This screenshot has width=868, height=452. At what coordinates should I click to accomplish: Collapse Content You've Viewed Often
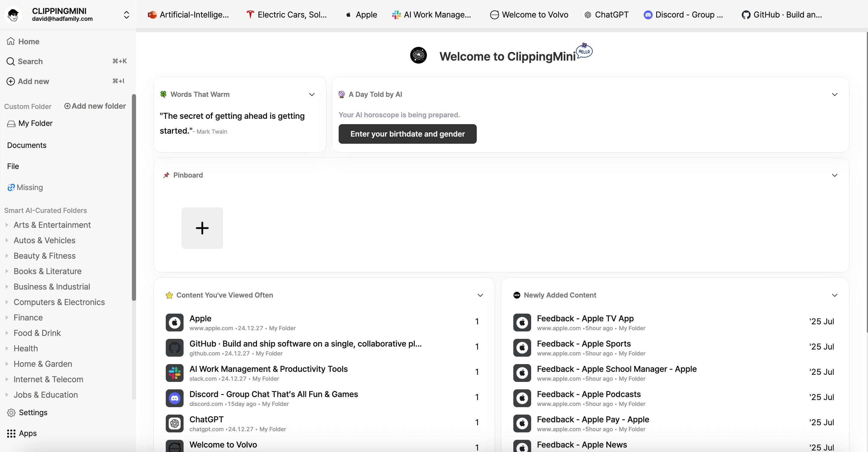(480, 295)
